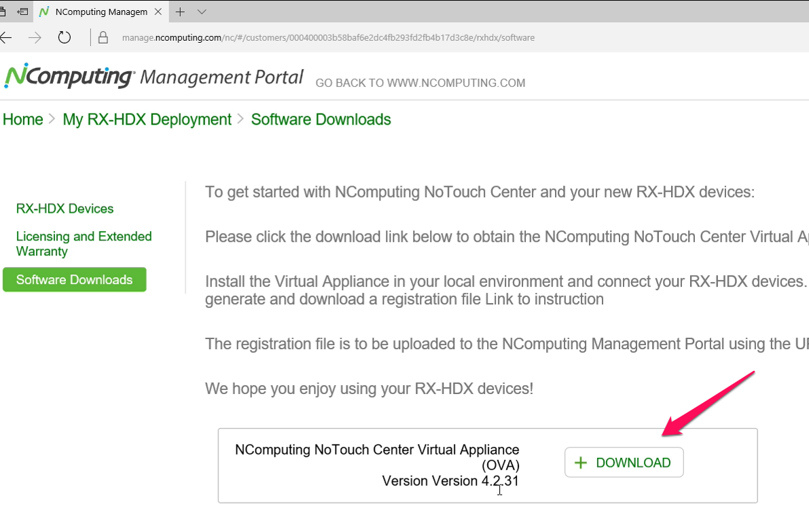
Task: Select Software Downloads sidebar button
Action: tap(74, 280)
